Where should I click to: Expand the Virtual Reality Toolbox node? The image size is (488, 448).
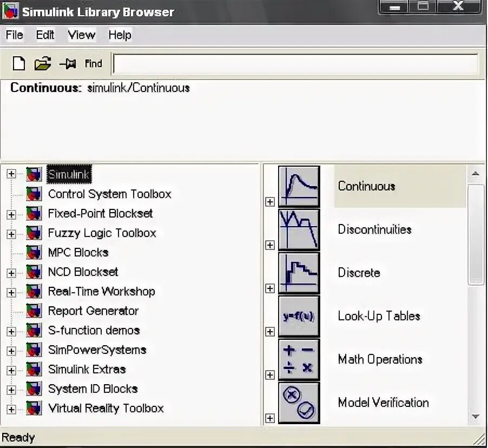[x=11, y=410]
